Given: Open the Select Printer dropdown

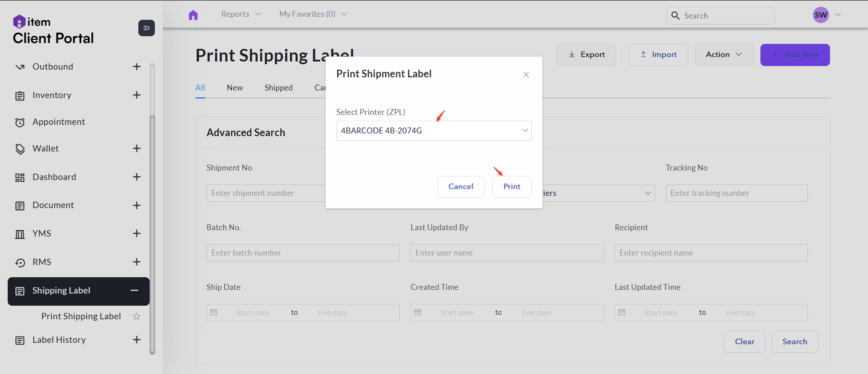Looking at the screenshot, I should 434,131.
